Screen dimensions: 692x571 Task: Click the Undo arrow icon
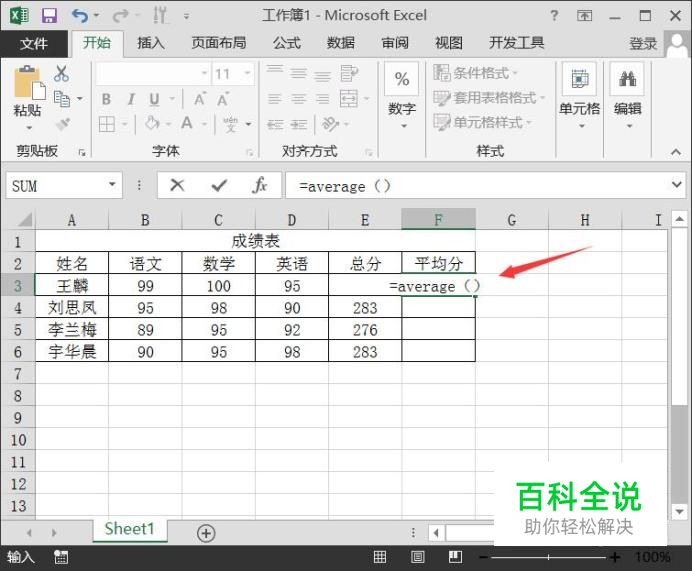tap(80, 16)
